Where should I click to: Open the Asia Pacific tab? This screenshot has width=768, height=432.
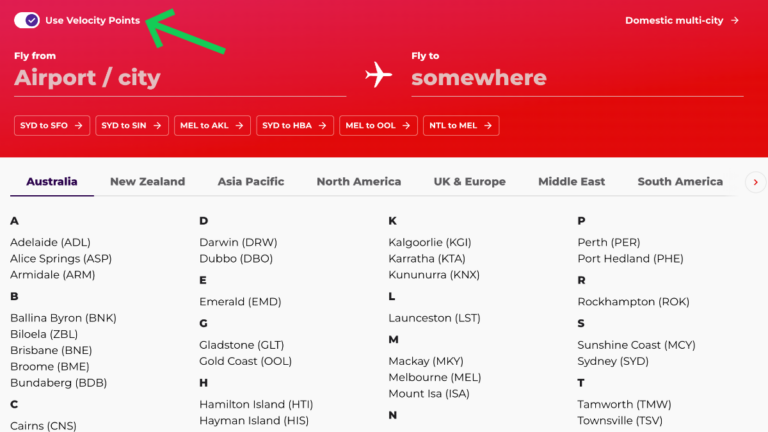[x=251, y=182]
